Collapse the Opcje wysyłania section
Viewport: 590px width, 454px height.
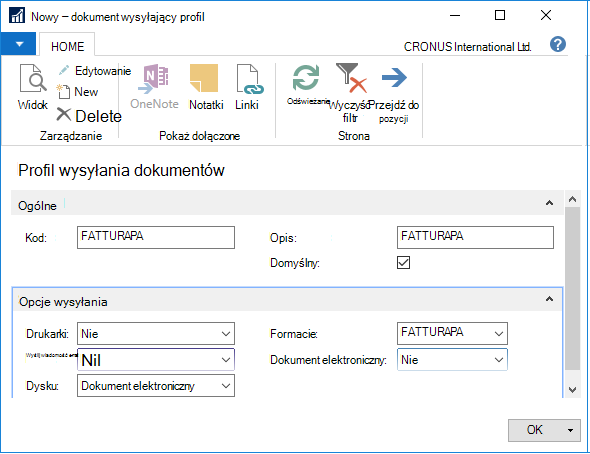coord(549,299)
